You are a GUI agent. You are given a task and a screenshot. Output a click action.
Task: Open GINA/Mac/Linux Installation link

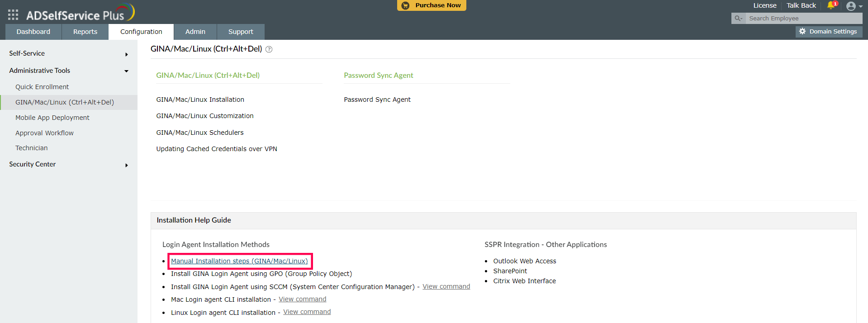(200, 100)
